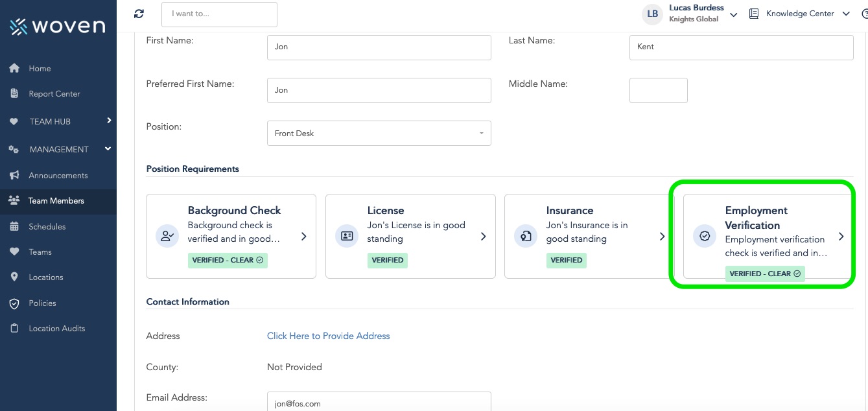Image resolution: width=868 pixels, height=411 pixels.
Task: Open the Position dropdown showing Front Desk
Action: click(379, 133)
